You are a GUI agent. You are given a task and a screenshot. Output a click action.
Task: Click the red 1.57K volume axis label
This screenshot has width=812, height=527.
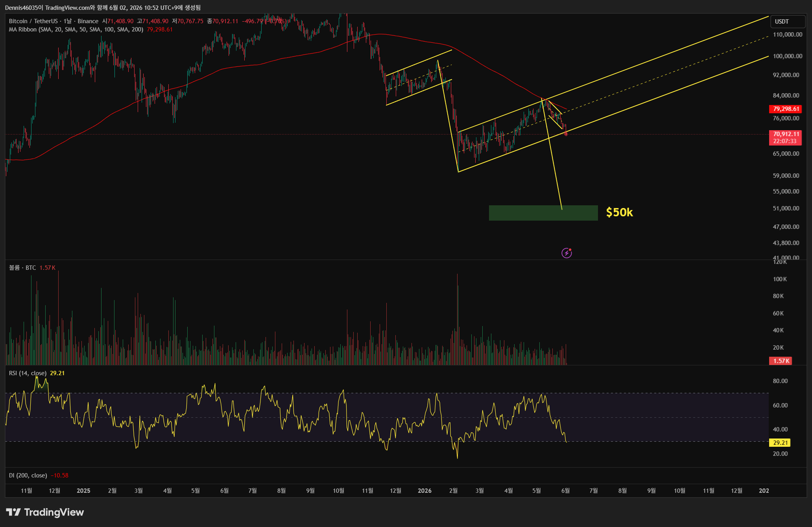tap(781, 361)
